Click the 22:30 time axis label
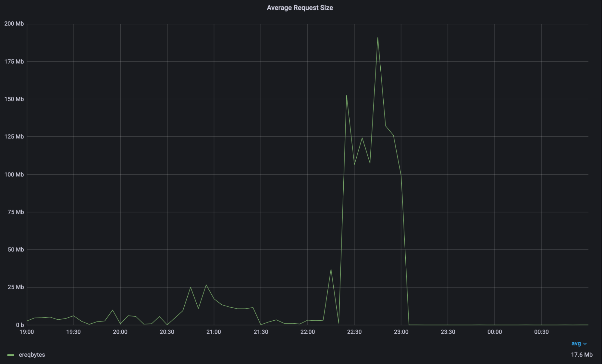The height and width of the screenshot is (364, 602). (x=354, y=332)
